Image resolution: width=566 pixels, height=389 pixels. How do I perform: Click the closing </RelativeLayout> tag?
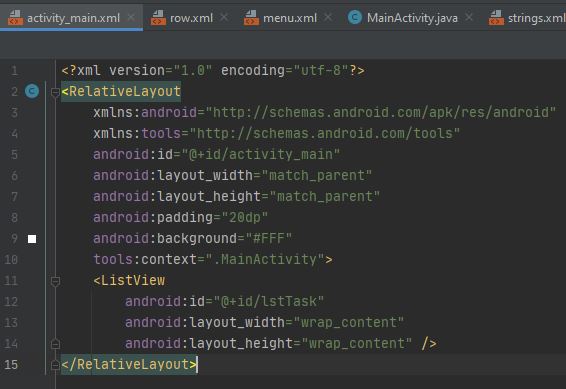pos(129,364)
